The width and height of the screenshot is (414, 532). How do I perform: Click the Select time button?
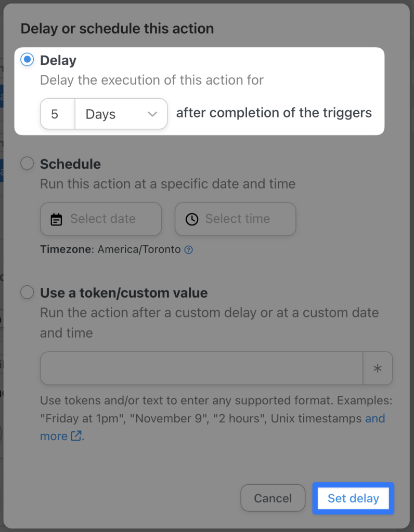click(x=235, y=219)
